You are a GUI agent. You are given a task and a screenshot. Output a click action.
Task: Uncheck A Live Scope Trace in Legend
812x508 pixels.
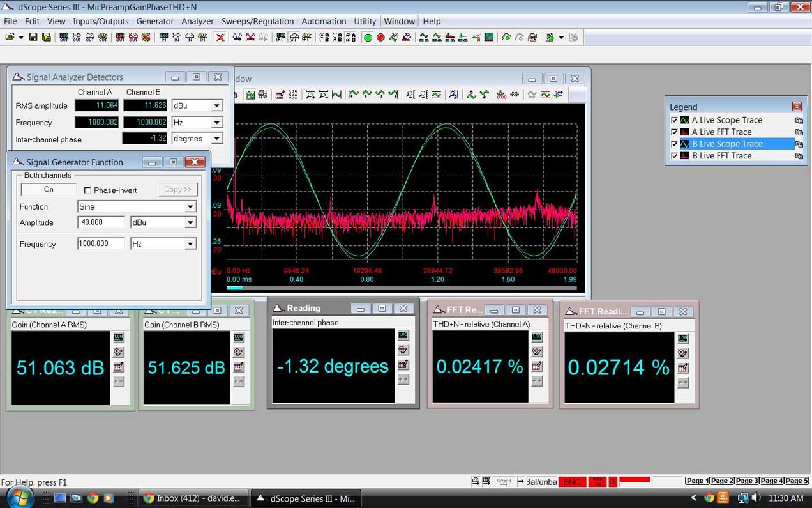tap(674, 120)
